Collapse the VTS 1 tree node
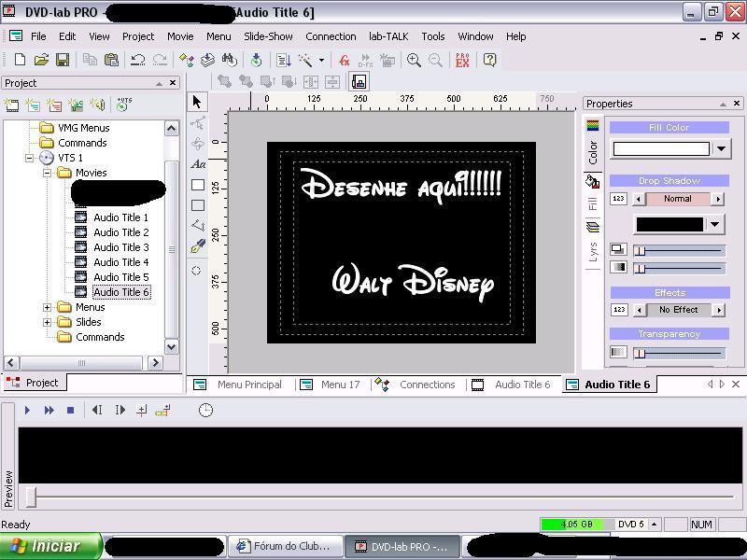This screenshot has height=560, width=747. (x=30, y=158)
